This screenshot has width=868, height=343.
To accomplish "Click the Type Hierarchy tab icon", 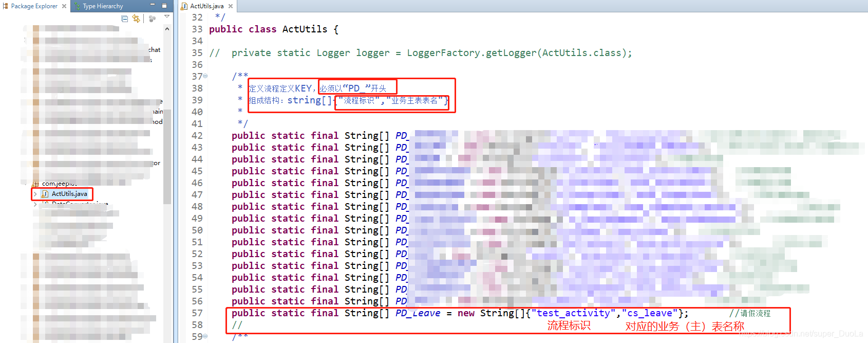I will [x=77, y=6].
